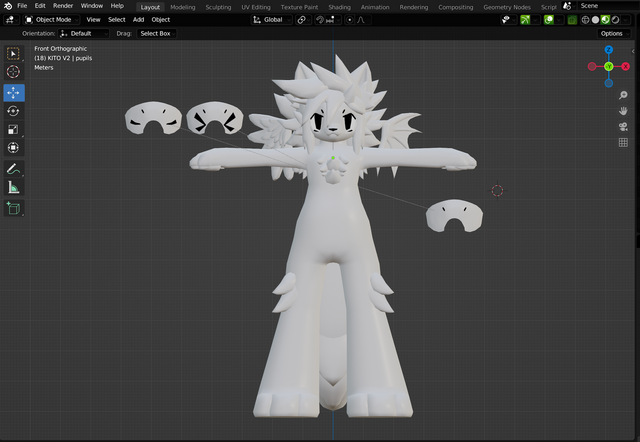
Task: Switch to the Geometry Nodes workspace tab
Action: [x=507, y=7]
